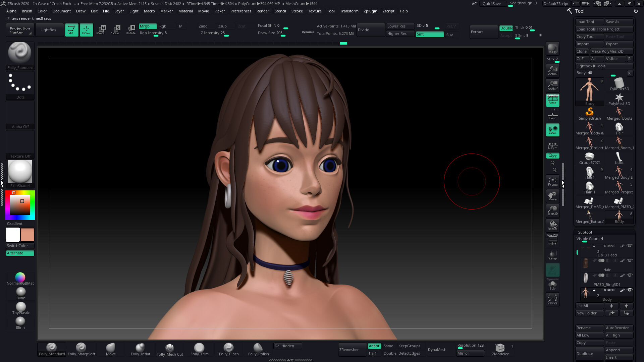Screen dimensions: 644x362
Task: Toggle the Double extract option
Action: (506, 28)
